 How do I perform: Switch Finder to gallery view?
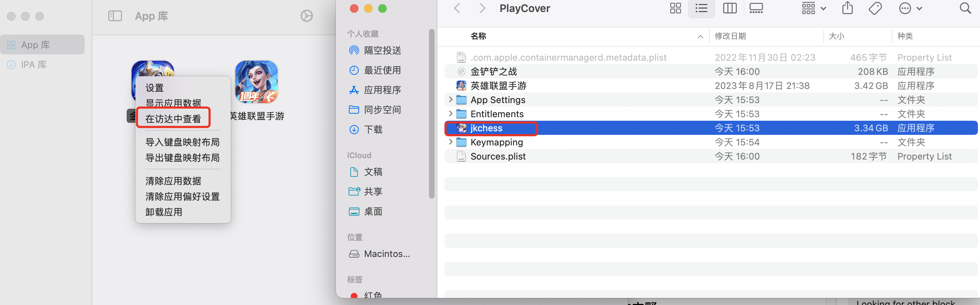[756, 8]
